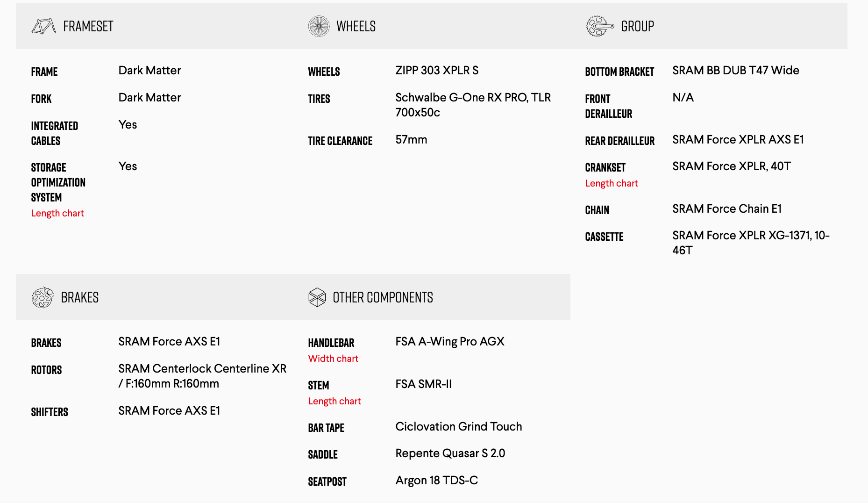Click the Group crankset icon
The width and height of the screenshot is (868, 503).
coord(599,26)
